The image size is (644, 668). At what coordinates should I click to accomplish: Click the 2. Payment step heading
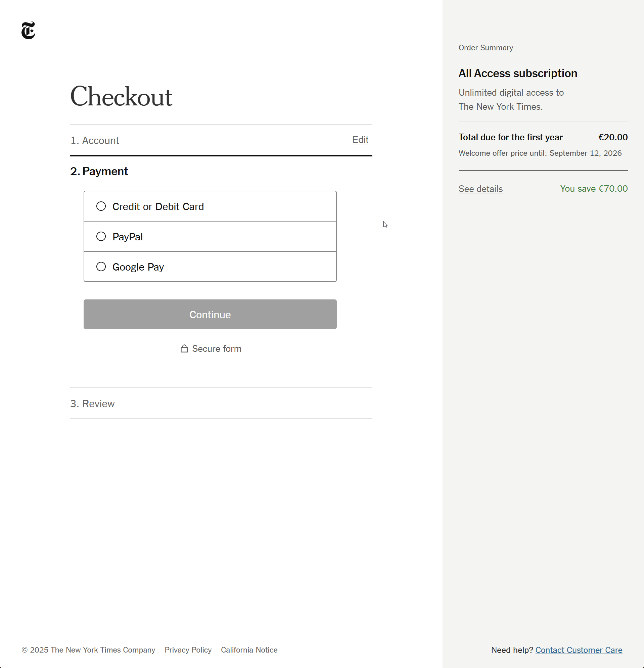click(x=99, y=171)
